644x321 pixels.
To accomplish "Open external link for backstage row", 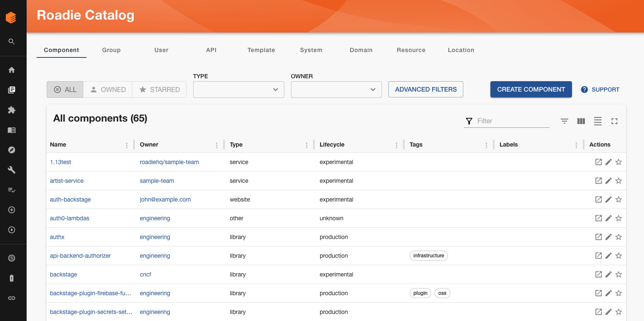I will click(x=599, y=274).
